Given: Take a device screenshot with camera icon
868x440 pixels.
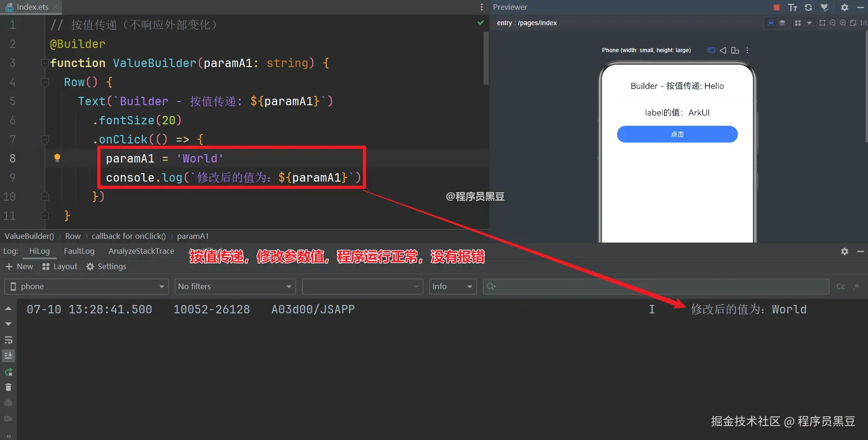Looking at the screenshot, I should coord(8,403).
